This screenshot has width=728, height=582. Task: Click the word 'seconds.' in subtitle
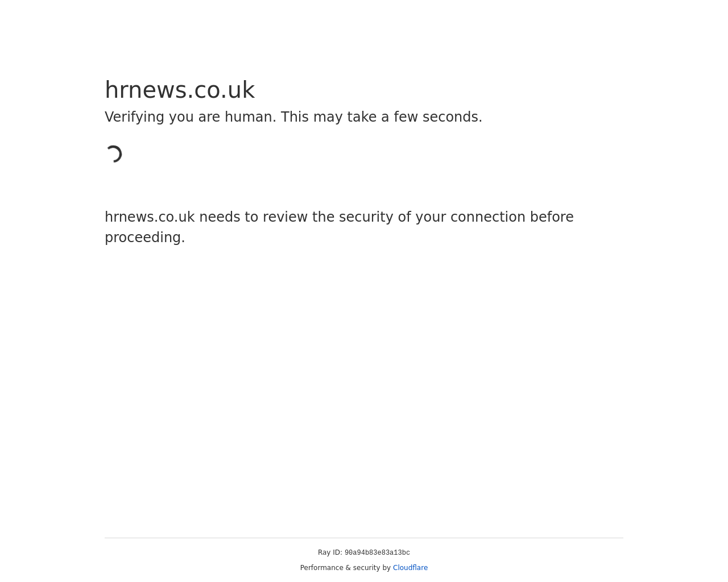click(x=452, y=117)
